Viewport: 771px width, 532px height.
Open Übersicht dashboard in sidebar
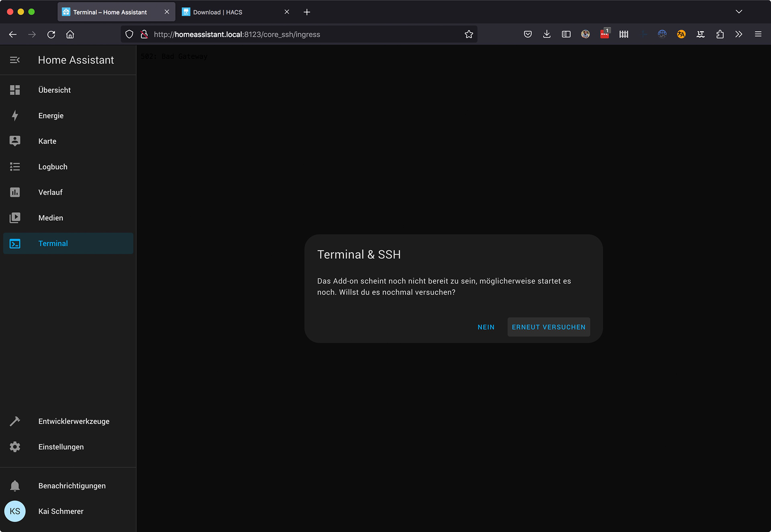[54, 90]
